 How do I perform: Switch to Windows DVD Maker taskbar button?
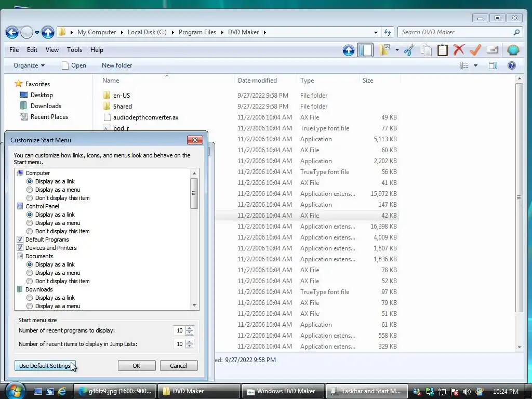(x=283, y=391)
